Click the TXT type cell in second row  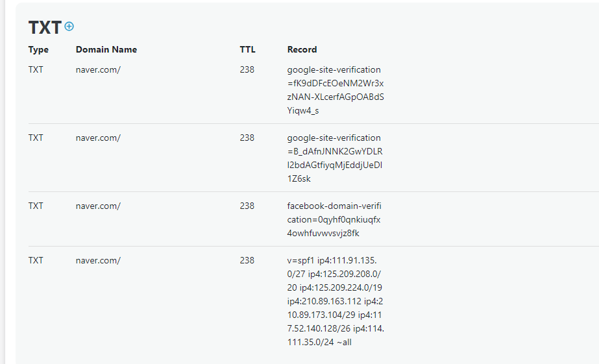click(36, 138)
